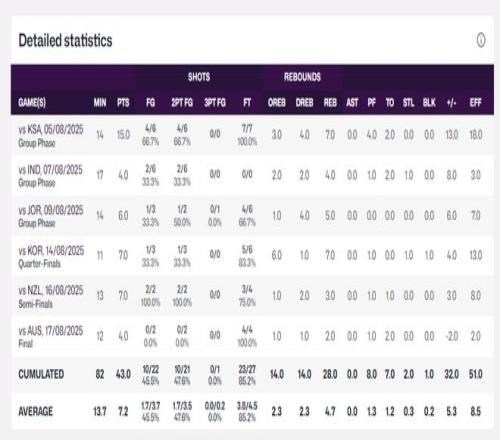Select the SHOTS group header

(x=199, y=77)
